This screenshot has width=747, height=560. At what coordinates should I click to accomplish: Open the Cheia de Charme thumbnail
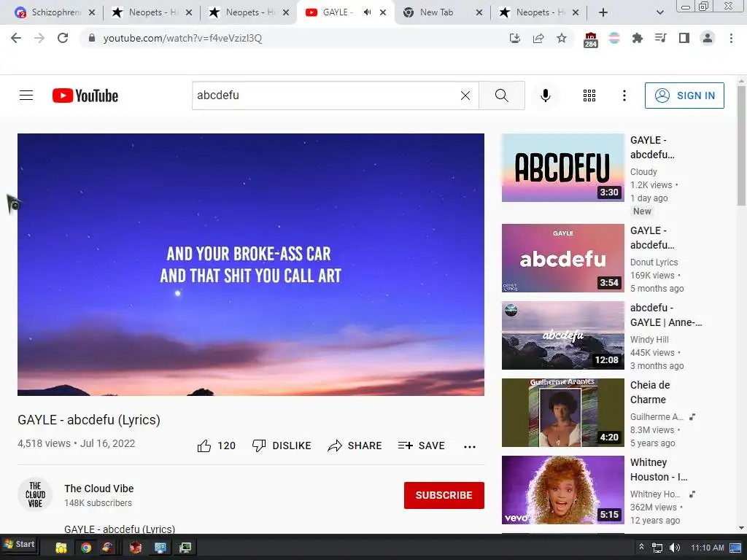pos(562,413)
